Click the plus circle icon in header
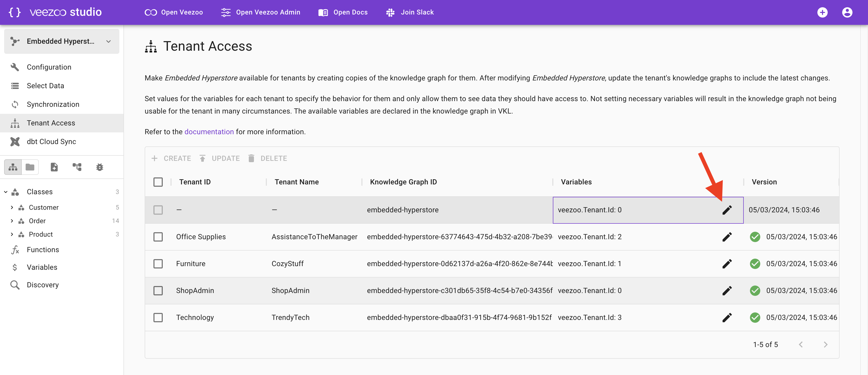Screen dimensions: 868x375 click(822, 12)
